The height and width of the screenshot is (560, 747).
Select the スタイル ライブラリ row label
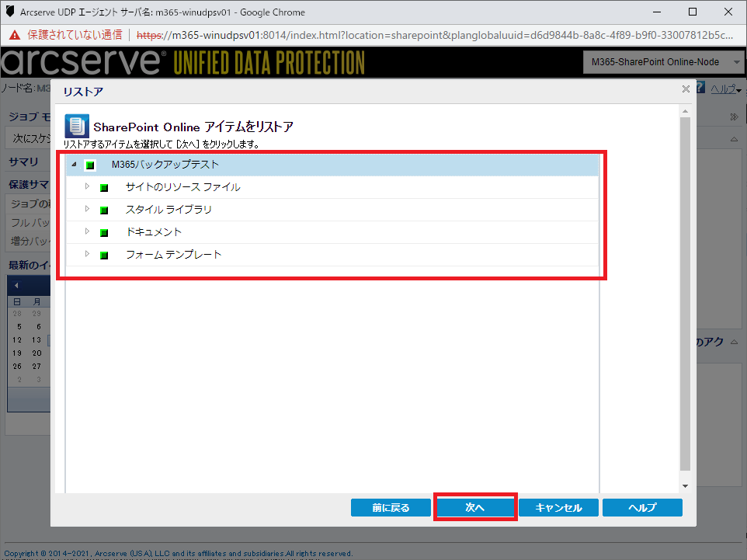pos(169,210)
